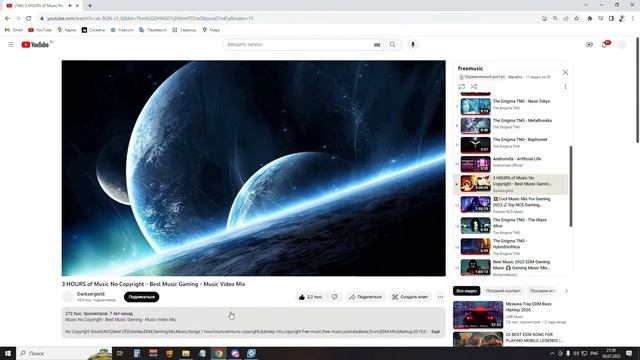This screenshot has height=360, width=640.
Task: Toggle browser side panel
Action: pos(611,18)
